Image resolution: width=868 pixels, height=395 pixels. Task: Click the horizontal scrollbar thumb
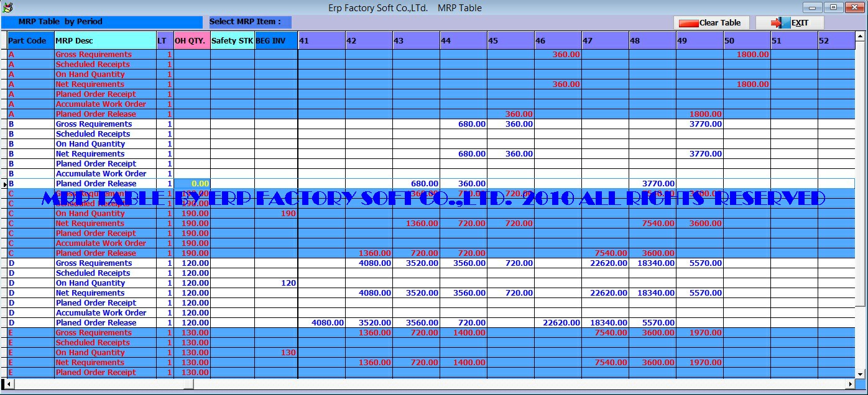point(104,384)
